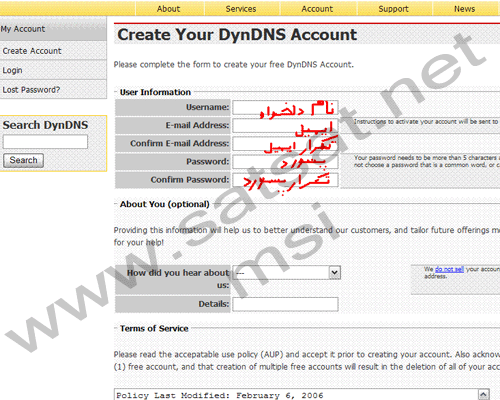Open the Services menu tab
The width and height of the screenshot is (500, 400).
pos(241,9)
